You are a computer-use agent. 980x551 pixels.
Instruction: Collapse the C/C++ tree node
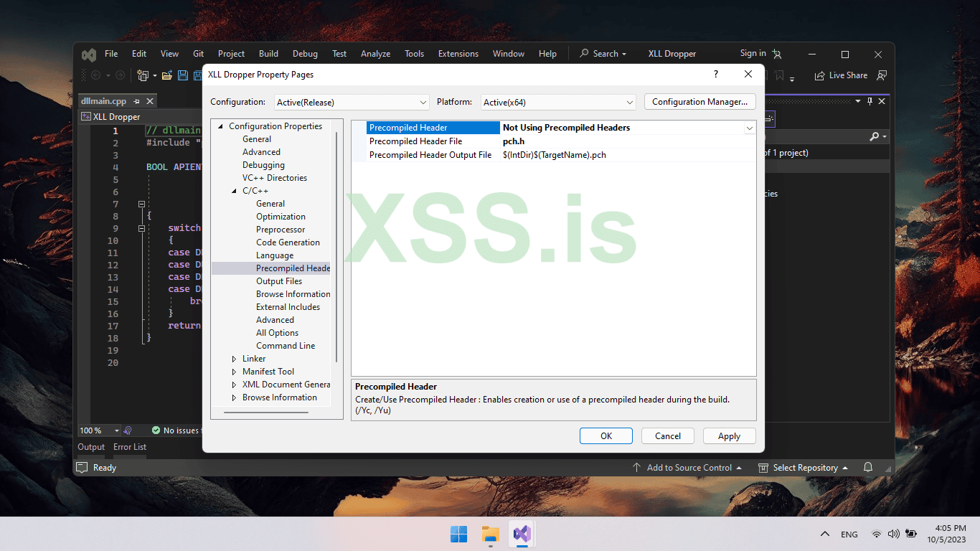click(235, 191)
